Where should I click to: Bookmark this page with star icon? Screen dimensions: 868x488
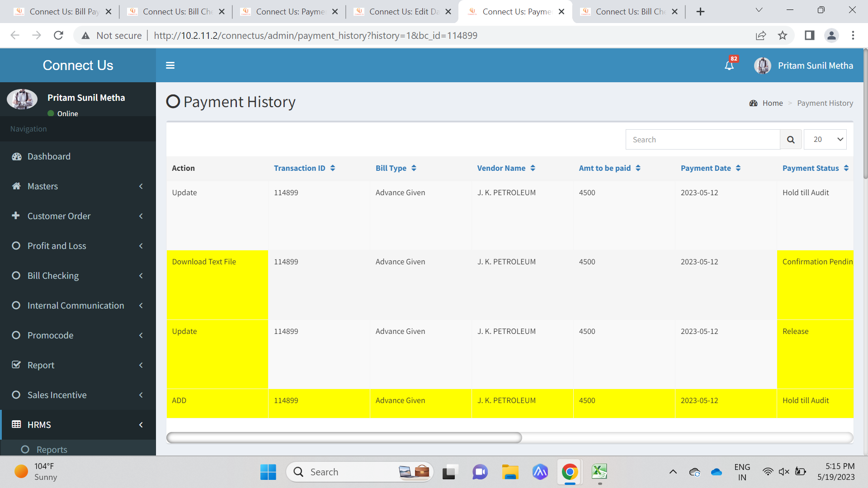coord(783,35)
